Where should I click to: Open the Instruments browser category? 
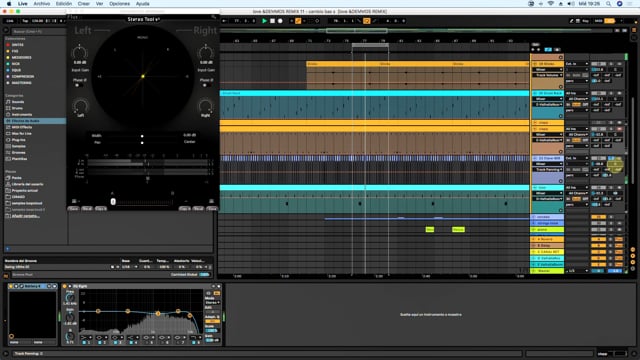pyautogui.click(x=21, y=115)
